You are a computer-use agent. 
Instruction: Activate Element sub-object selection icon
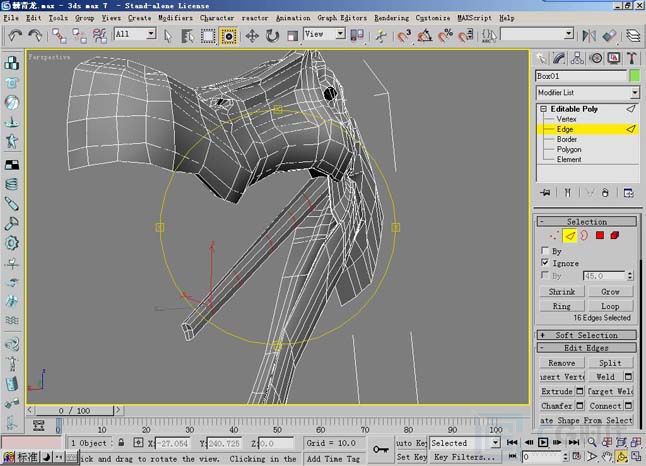(616, 236)
